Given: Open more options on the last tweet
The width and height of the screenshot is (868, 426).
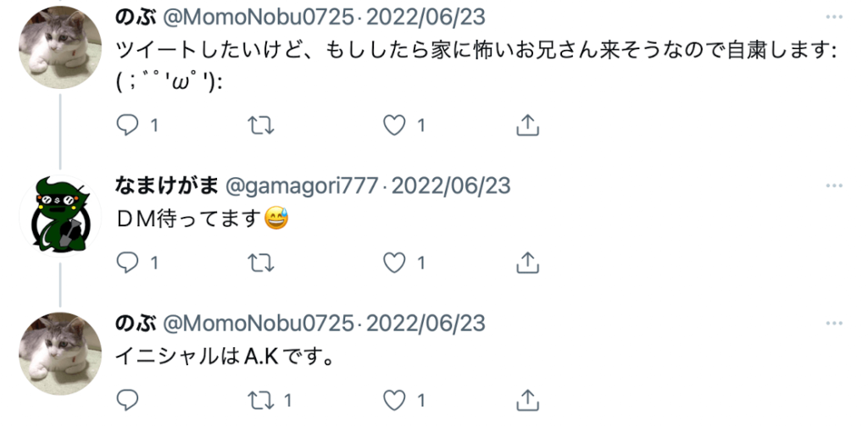Looking at the screenshot, I should coord(834,323).
